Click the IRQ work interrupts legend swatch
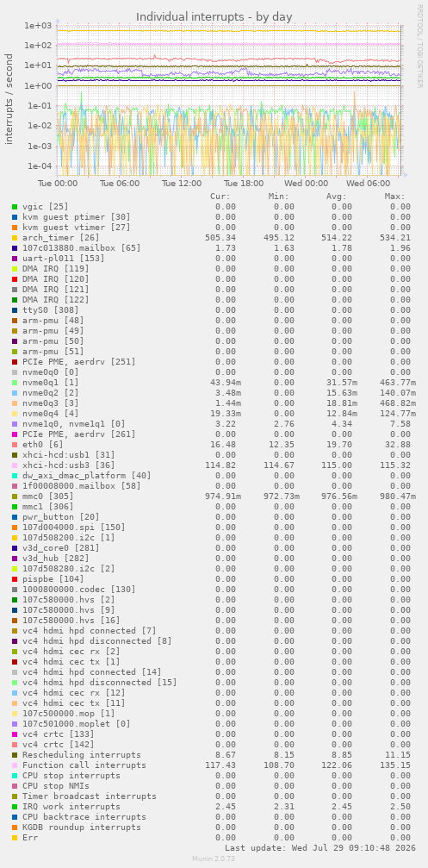428x868 pixels. click(x=15, y=807)
